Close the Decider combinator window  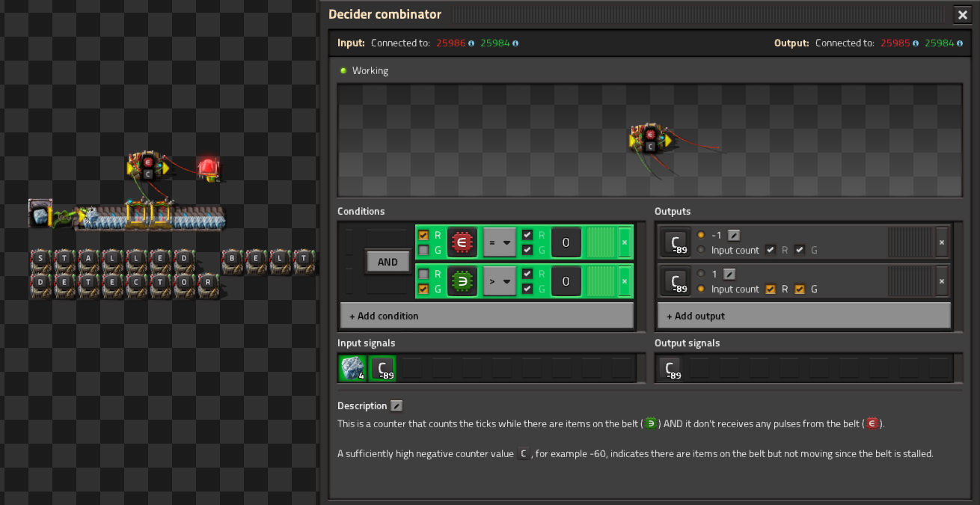click(962, 15)
